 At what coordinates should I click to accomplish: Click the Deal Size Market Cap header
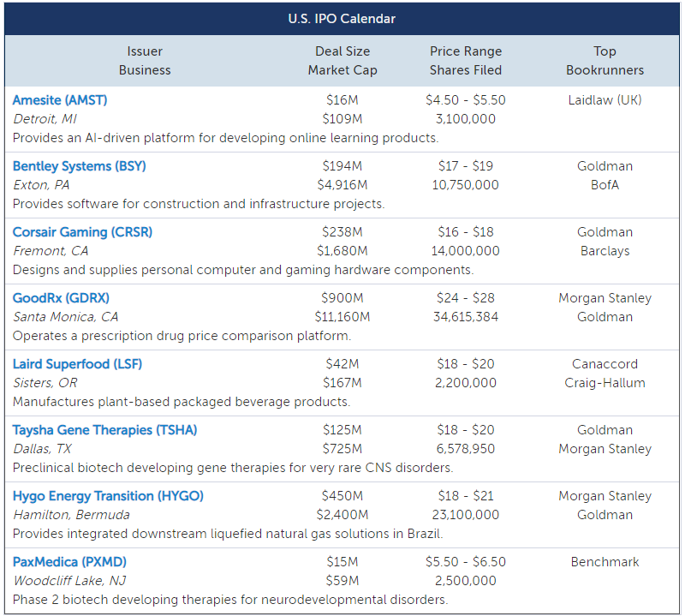point(342,61)
